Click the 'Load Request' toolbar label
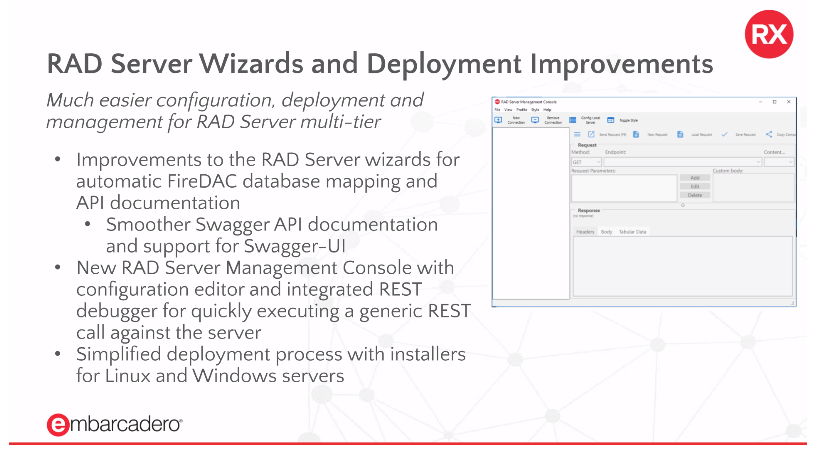816x456 pixels. click(x=702, y=135)
